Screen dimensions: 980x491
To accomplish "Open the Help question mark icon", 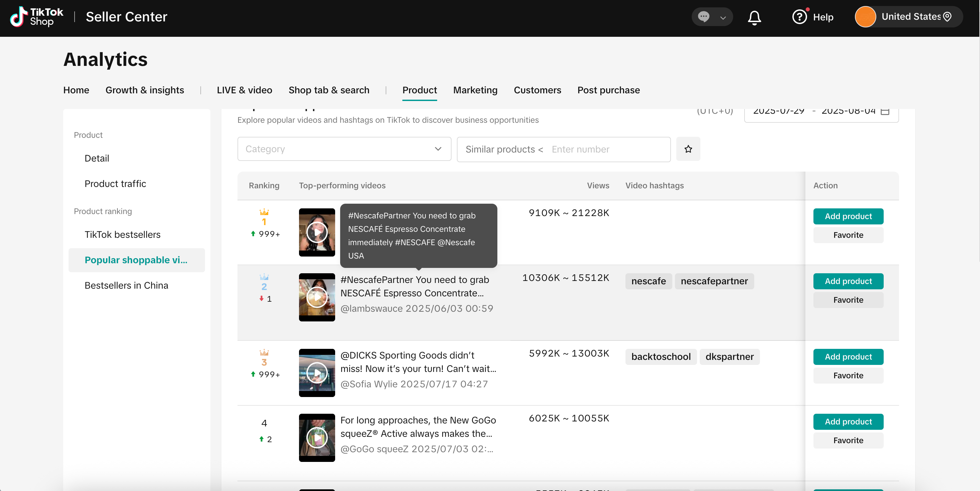I will point(799,17).
